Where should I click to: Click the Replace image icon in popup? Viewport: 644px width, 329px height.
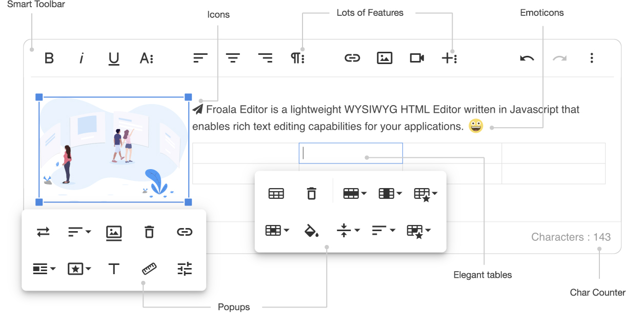pyautogui.click(x=44, y=232)
